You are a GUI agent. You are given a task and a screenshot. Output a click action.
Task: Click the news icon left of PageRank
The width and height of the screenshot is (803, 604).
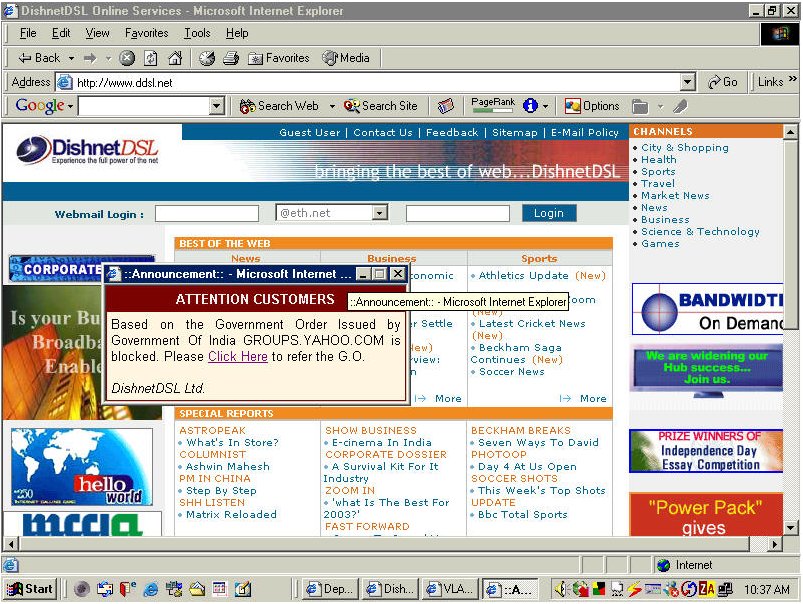(x=446, y=106)
